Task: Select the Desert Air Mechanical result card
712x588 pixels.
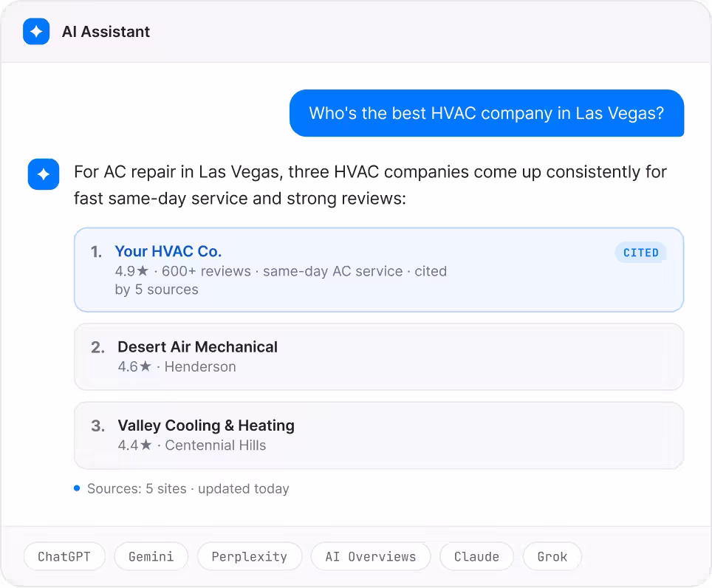Action: (x=379, y=357)
